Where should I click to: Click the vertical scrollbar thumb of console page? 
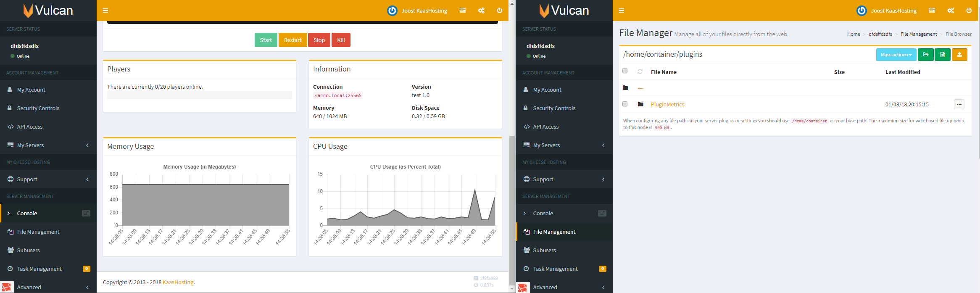point(512,210)
